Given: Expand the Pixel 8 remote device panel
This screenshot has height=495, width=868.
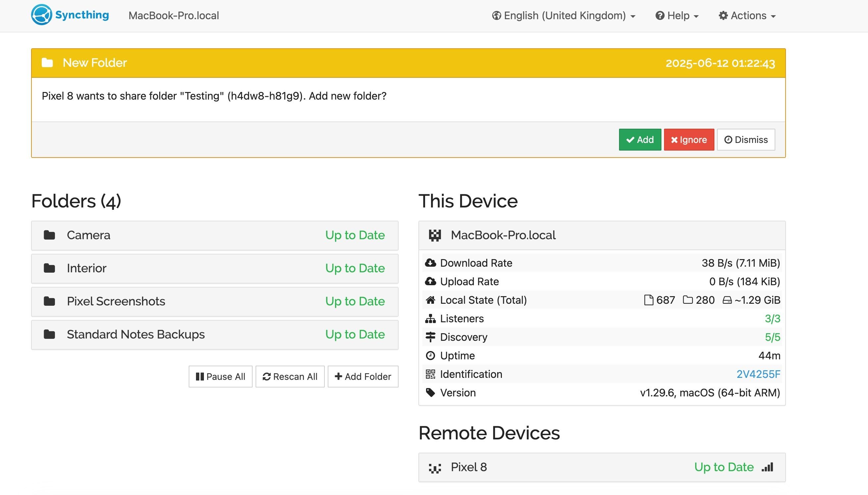Looking at the screenshot, I should 602,467.
